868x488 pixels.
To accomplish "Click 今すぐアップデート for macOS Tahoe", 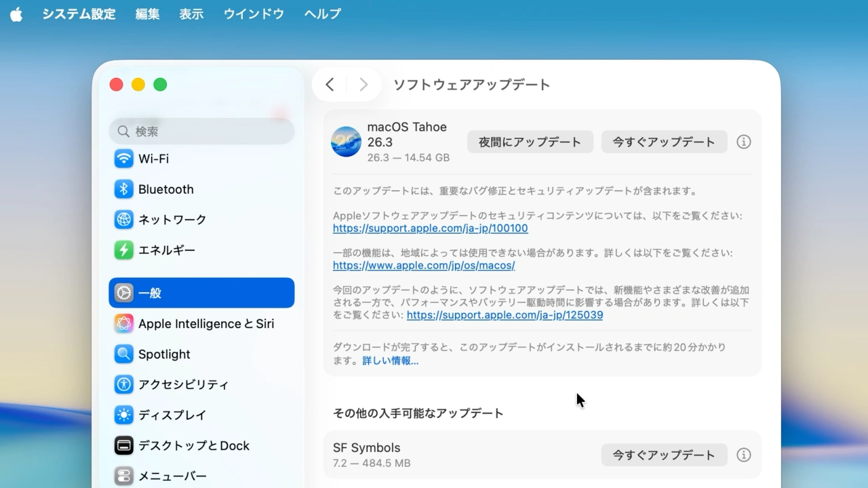I will pos(664,142).
